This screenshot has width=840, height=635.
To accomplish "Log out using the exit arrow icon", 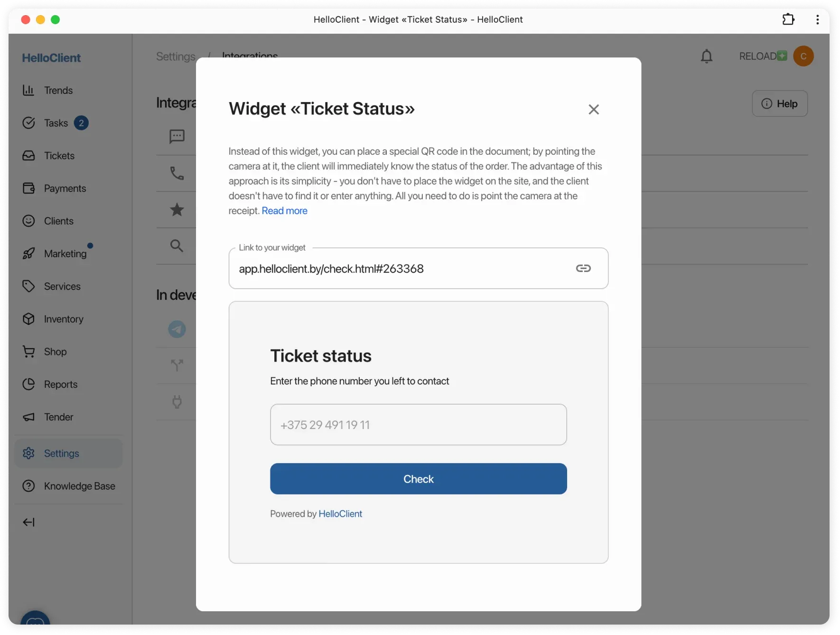I will [x=29, y=522].
